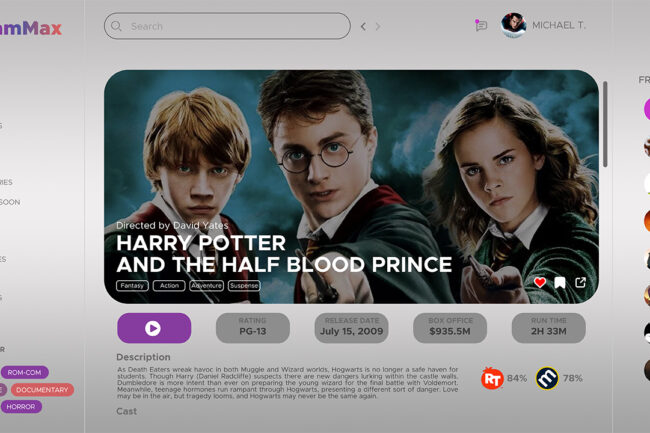The image size is (650, 433).
Task: Open the Metacritic score icon
Action: 547,378
